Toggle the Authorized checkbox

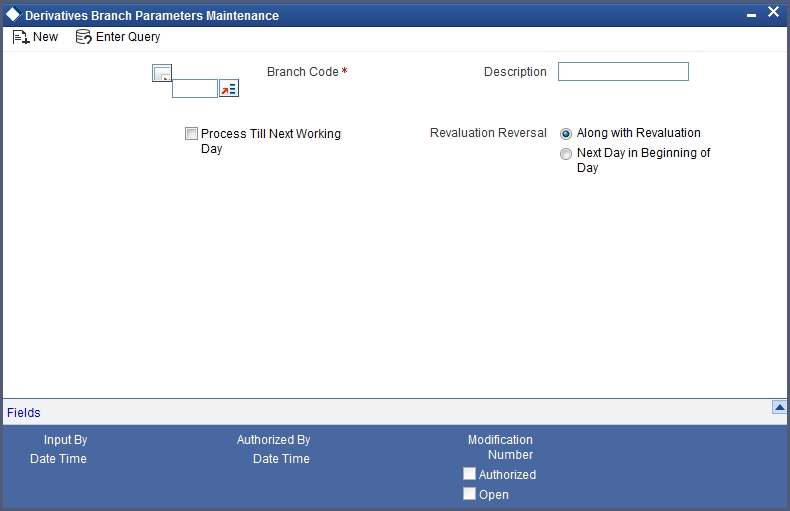[x=469, y=474]
